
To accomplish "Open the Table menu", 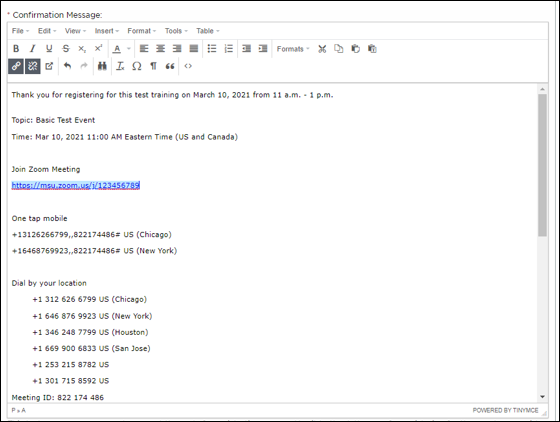I will (x=208, y=31).
